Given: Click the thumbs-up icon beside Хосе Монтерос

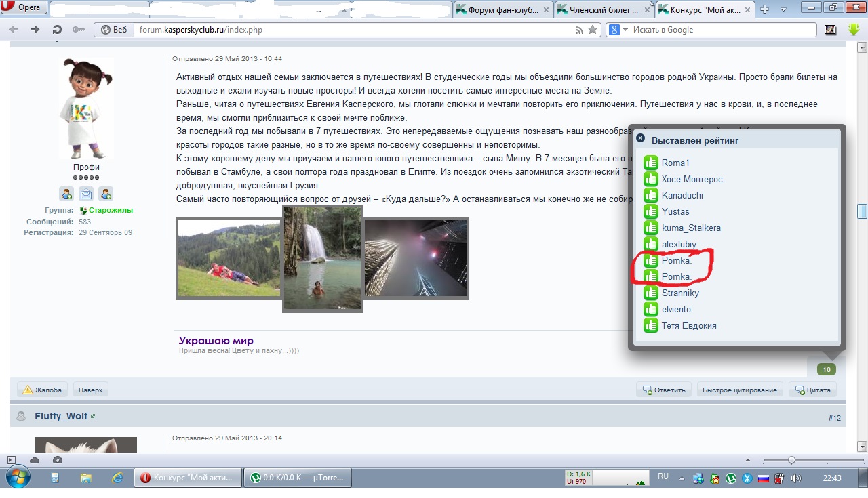Looking at the screenshot, I should pyautogui.click(x=651, y=179).
